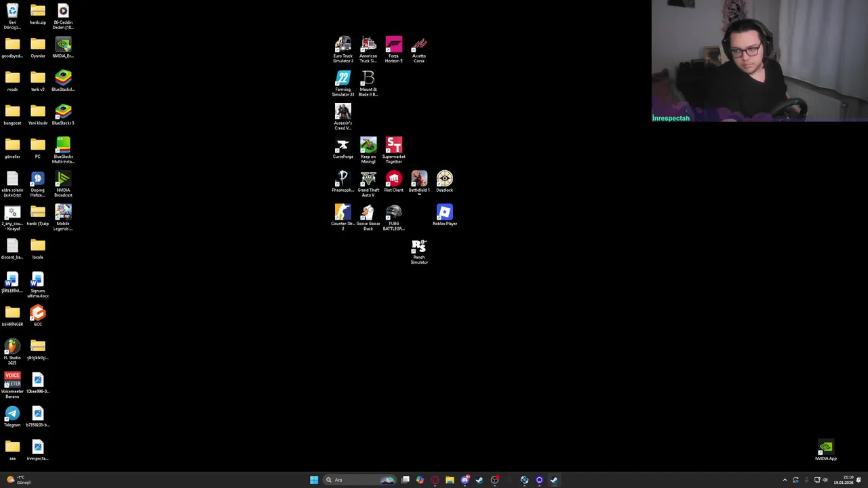
Task: Launch NVIDIA Broadcast shortcut
Action: coord(63,184)
